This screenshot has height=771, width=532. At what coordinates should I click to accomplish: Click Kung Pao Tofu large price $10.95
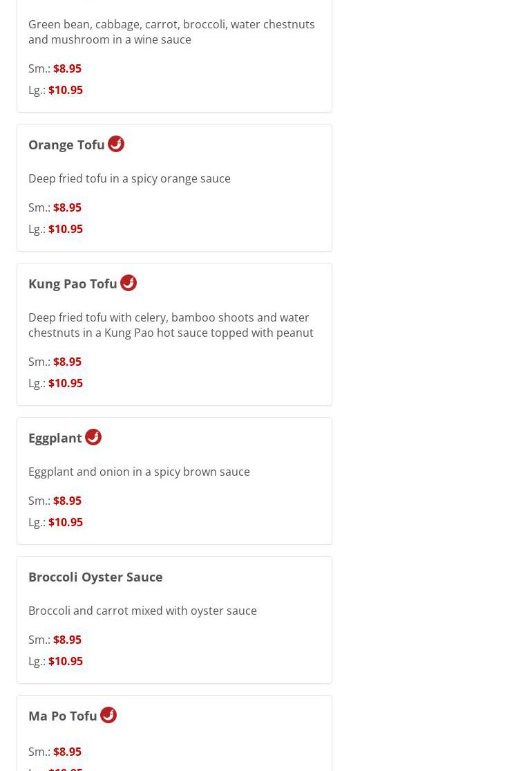click(x=66, y=383)
